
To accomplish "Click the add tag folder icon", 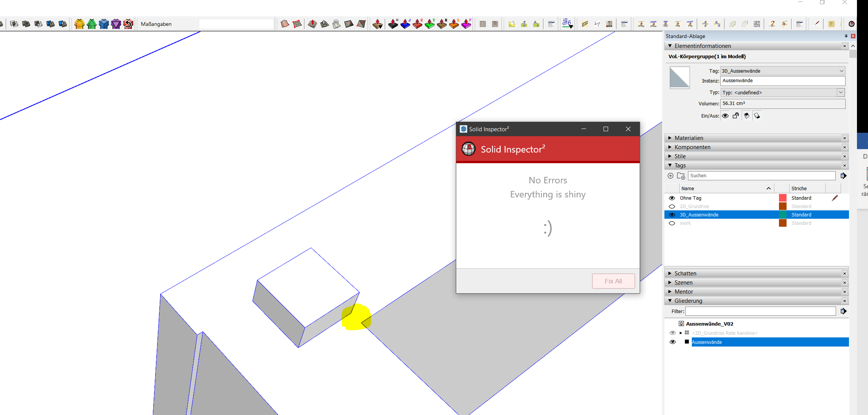I will coord(681,176).
